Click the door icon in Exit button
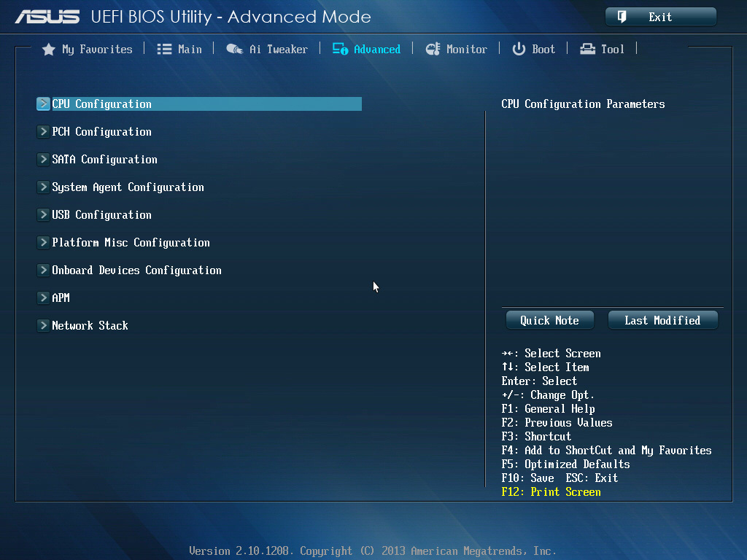 622,17
